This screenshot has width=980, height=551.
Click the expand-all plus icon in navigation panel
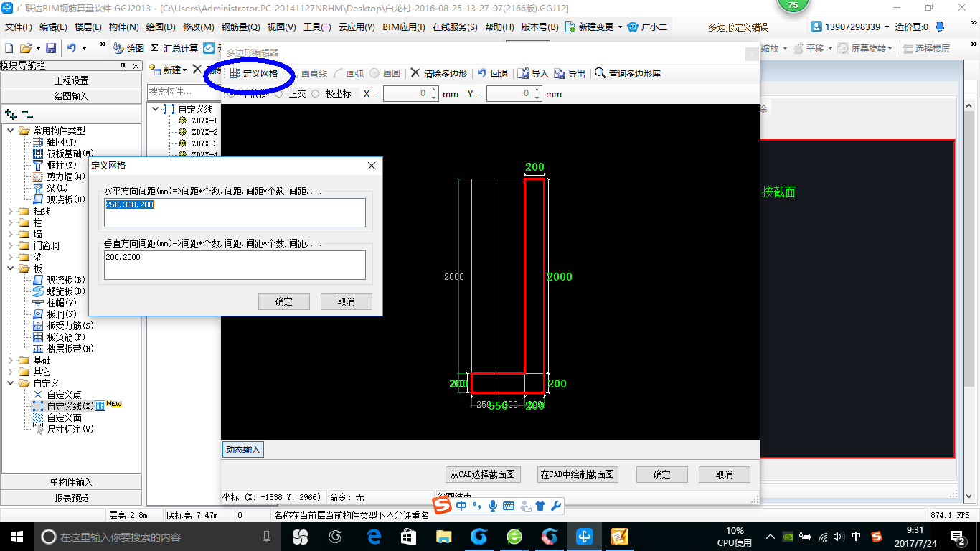(x=11, y=113)
